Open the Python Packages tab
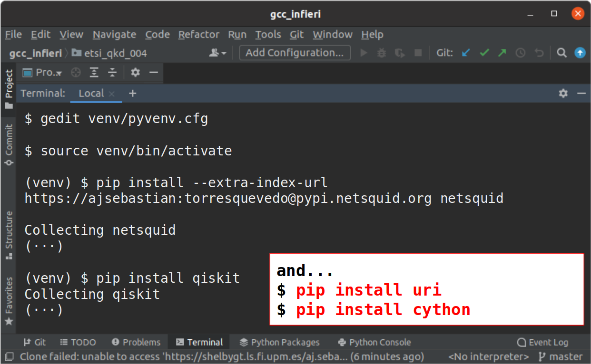 coord(280,342)
